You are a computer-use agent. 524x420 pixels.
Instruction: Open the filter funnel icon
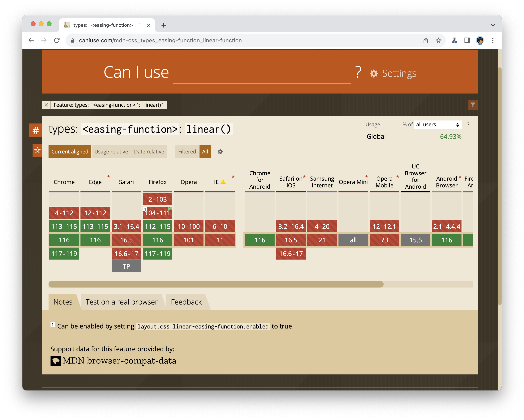(x=472, y=105)
